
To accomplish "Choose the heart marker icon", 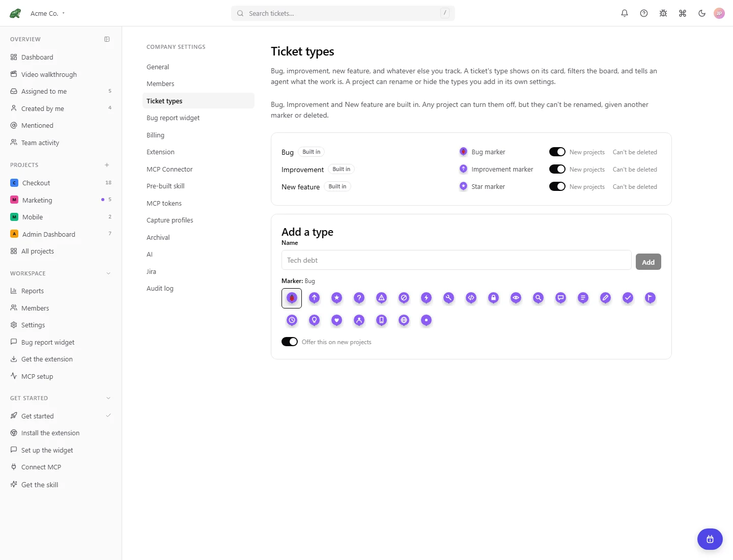I will pos(336,320).
